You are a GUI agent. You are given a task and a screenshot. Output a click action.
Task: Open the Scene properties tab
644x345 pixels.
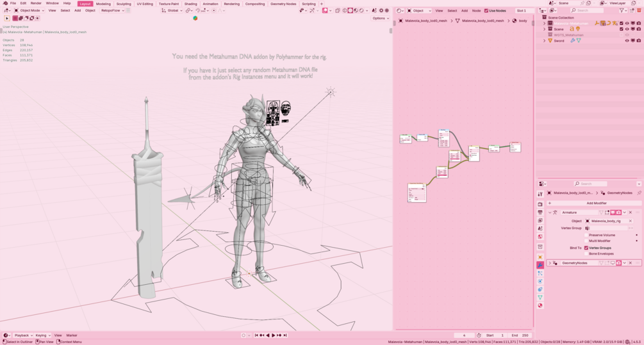[540, 229]
